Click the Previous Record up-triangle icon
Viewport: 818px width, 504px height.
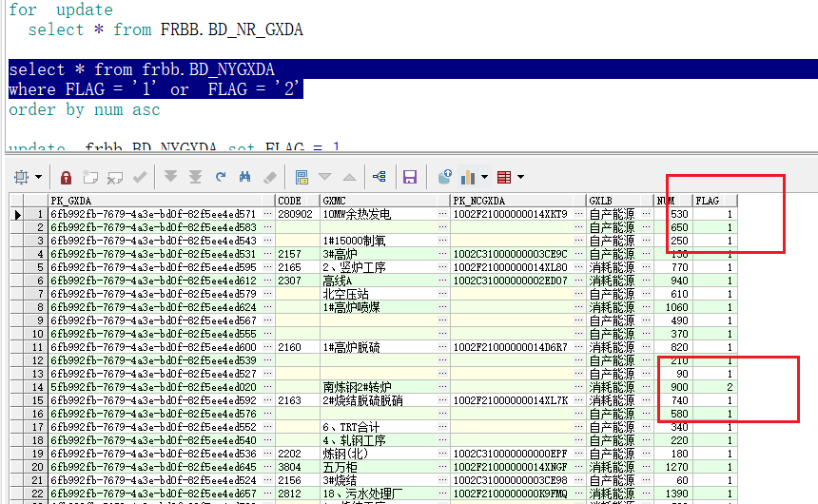click(x=349, y=178)
